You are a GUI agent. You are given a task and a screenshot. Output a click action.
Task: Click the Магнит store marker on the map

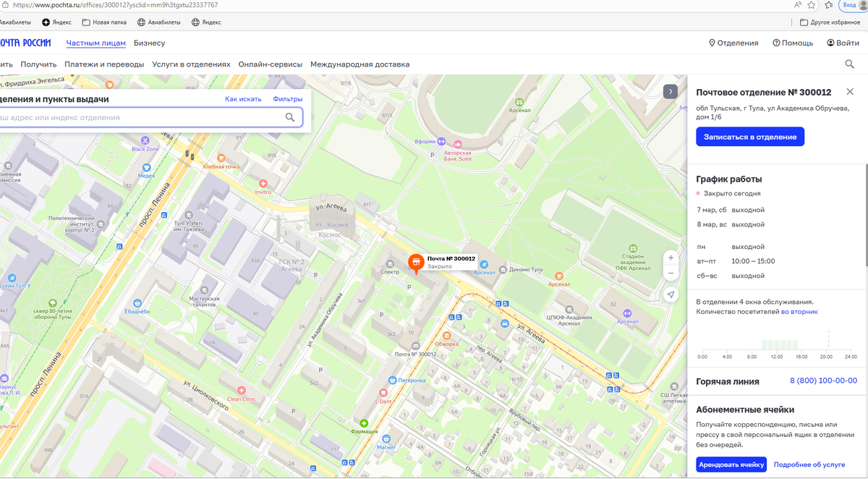(x=386, y=438)
